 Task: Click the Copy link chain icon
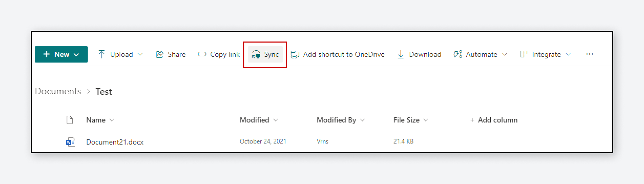point(202,54)
